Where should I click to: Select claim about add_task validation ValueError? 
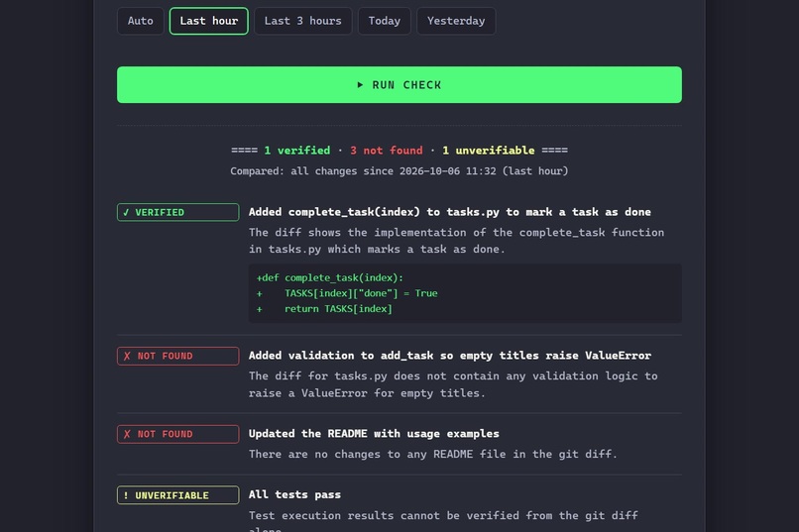pyautogui.click(x=450, y=356)
